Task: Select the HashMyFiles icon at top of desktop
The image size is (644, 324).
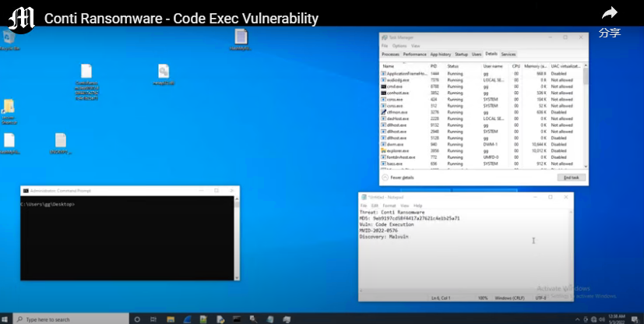Action: (x=241, y=40)
